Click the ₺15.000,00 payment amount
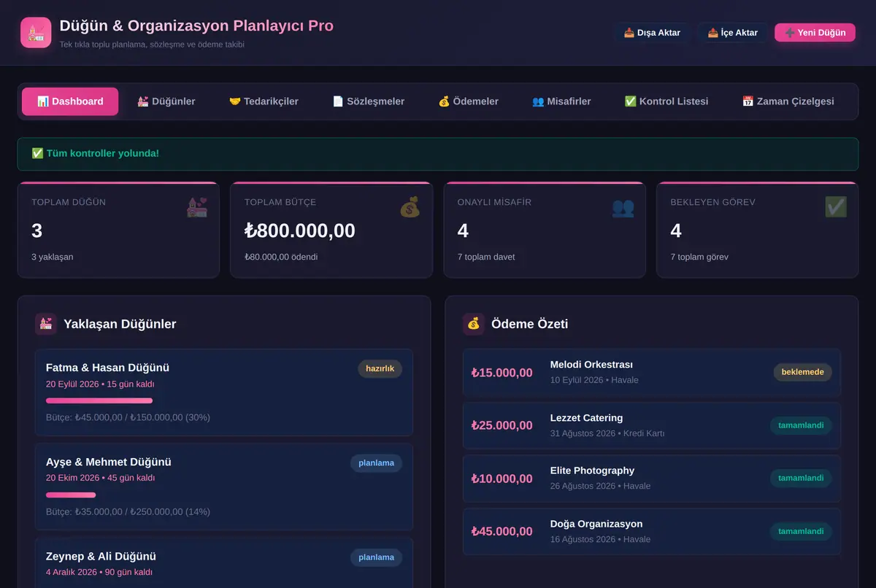The width and height of the screenshot is (876, 588). point(502,373)
